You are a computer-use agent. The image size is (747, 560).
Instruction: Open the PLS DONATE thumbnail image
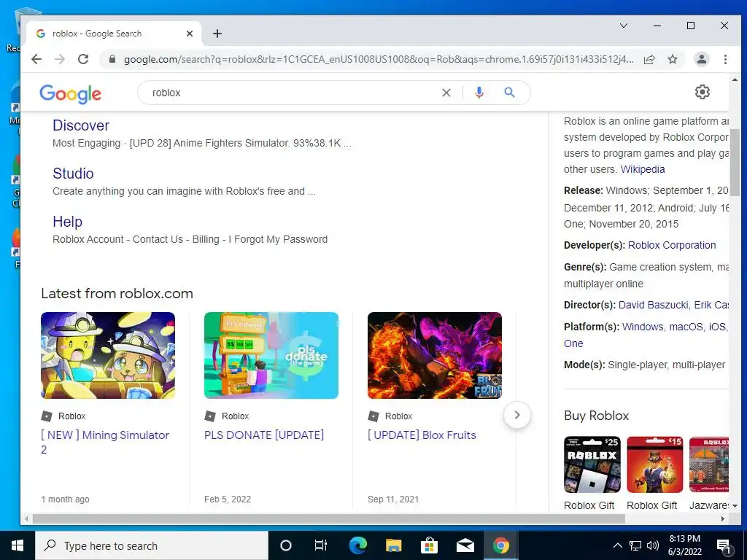(x=271, y=355)
